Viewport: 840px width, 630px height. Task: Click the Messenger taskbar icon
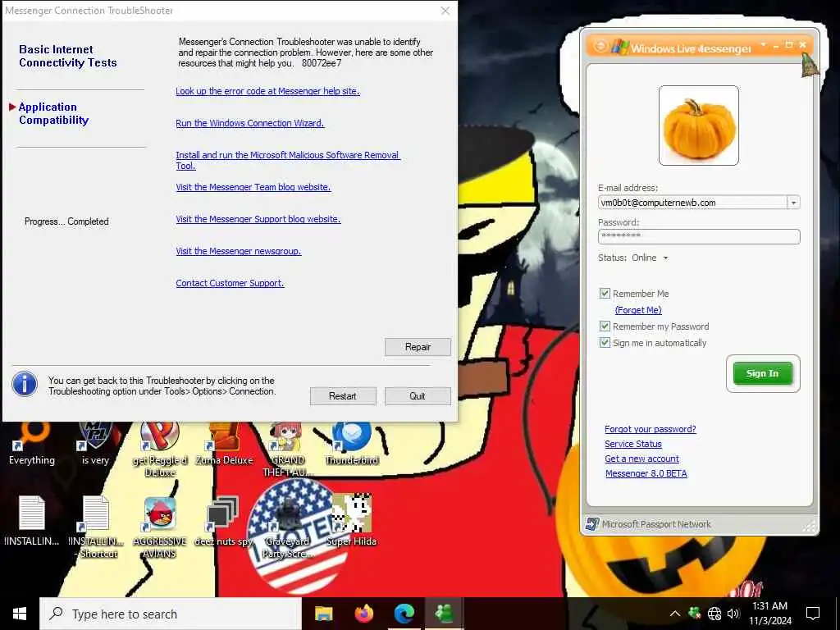click(444, 614)
